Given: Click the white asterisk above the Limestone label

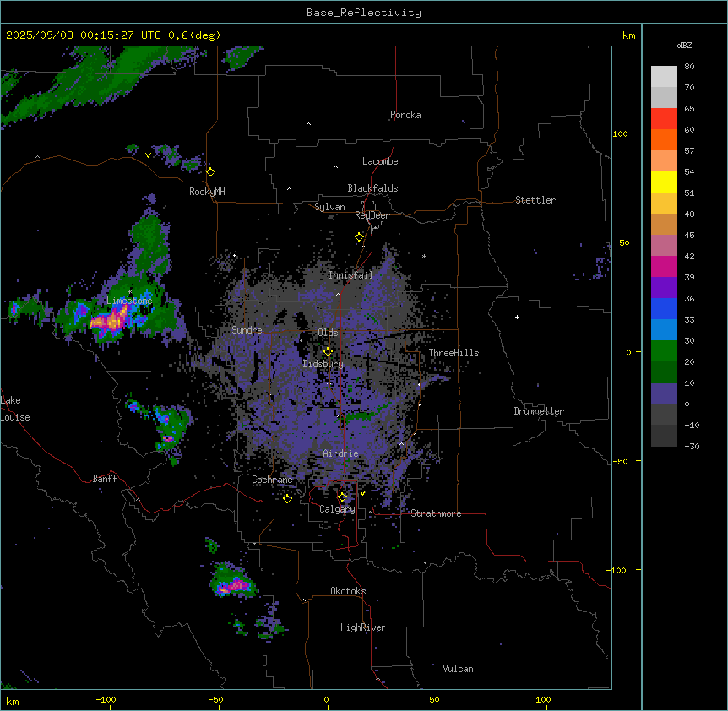Looking at the screenshot, I should click(x=130, y=292).
